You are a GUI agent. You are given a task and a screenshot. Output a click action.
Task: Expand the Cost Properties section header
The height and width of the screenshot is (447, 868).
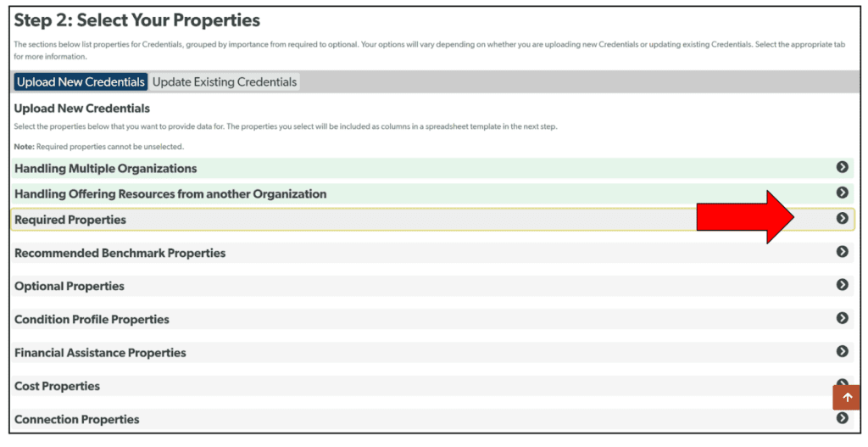[432, 386]
